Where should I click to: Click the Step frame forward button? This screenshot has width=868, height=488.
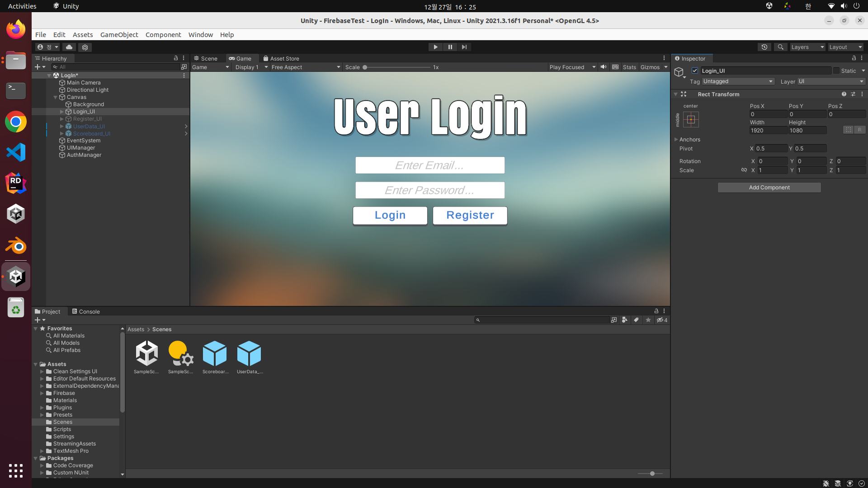tap(464, 47)
